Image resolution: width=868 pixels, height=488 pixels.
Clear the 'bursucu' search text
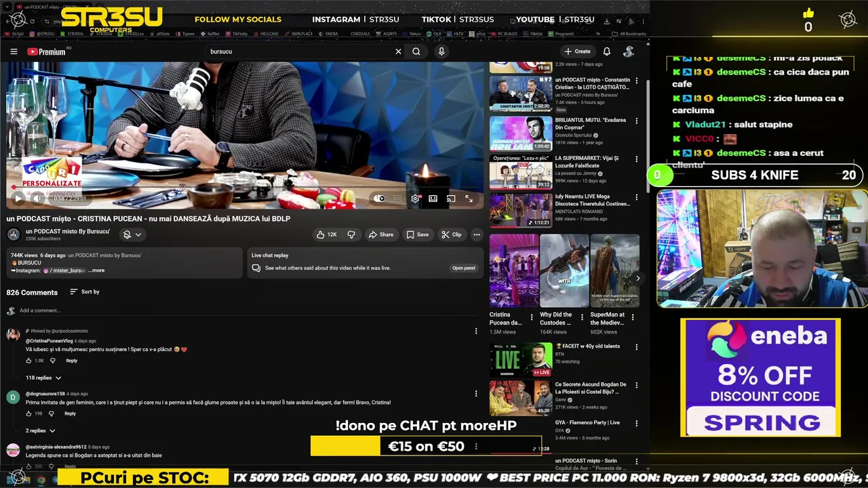398,52
